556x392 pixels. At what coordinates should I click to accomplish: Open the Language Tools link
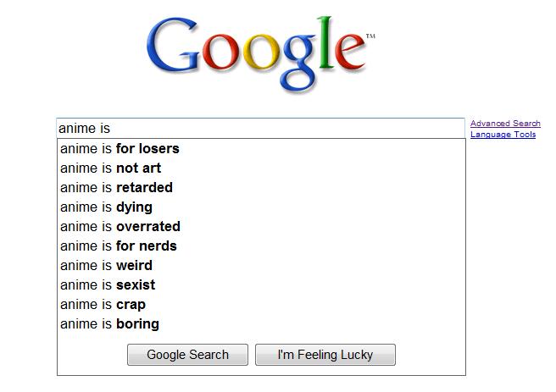pyautogui.click(x=503, y=135)
